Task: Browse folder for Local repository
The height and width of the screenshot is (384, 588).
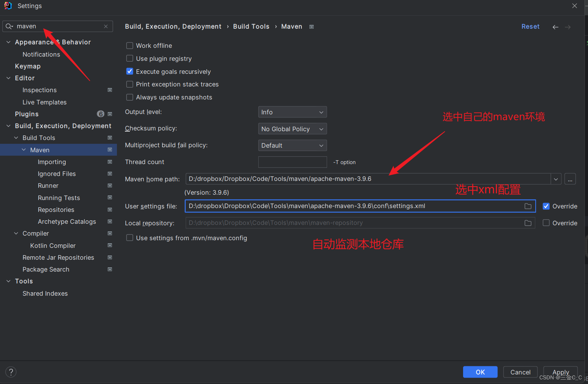Action: coord(528,223)
